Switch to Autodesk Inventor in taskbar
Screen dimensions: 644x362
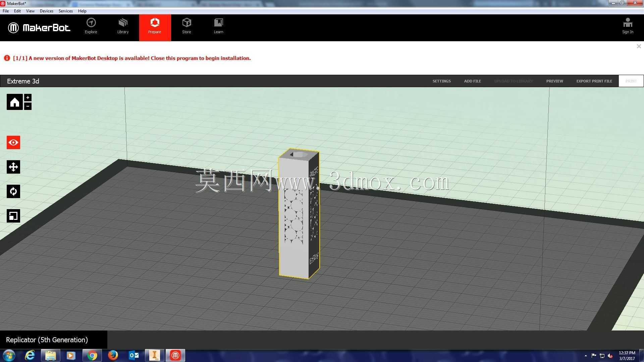[155, 355]
